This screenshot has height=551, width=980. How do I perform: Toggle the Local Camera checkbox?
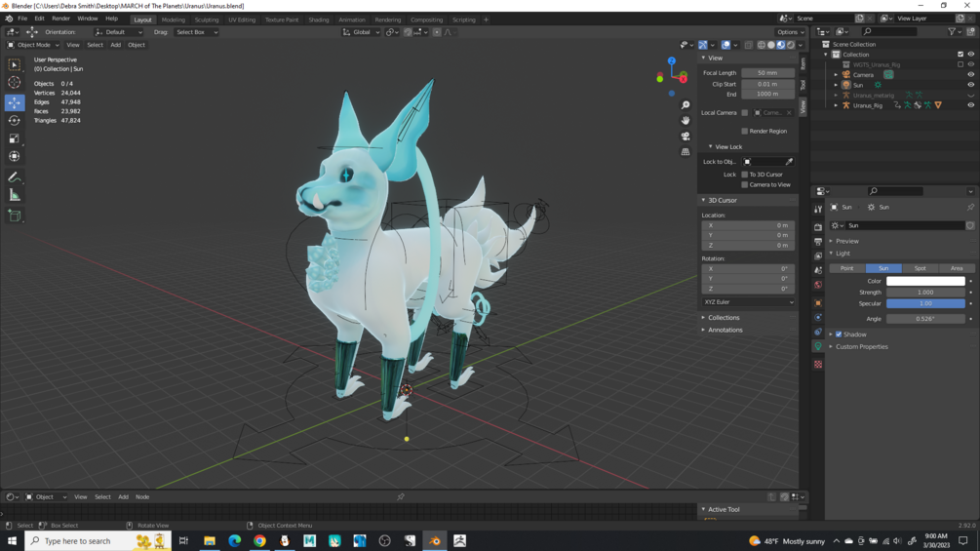[x=744, y=113]
